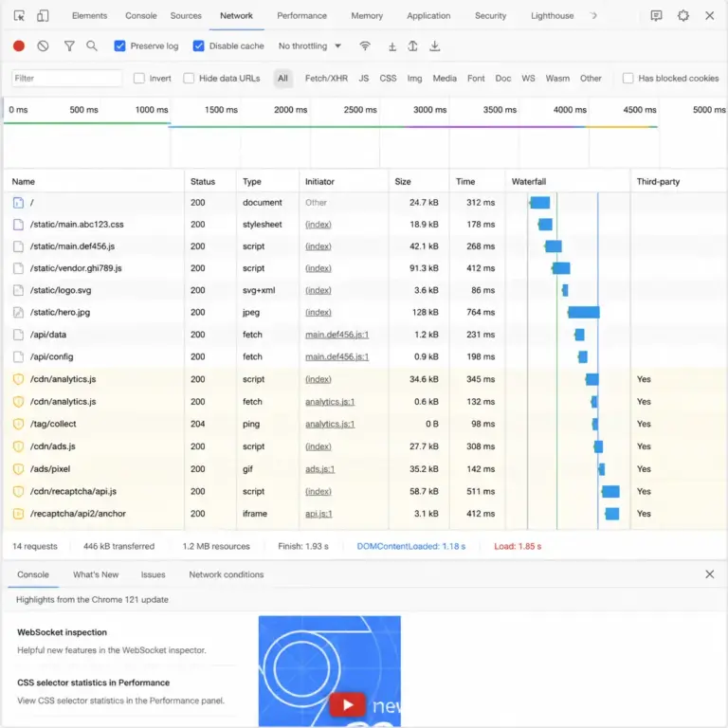Open ads.js:1 initiator link

coord(319,469)
